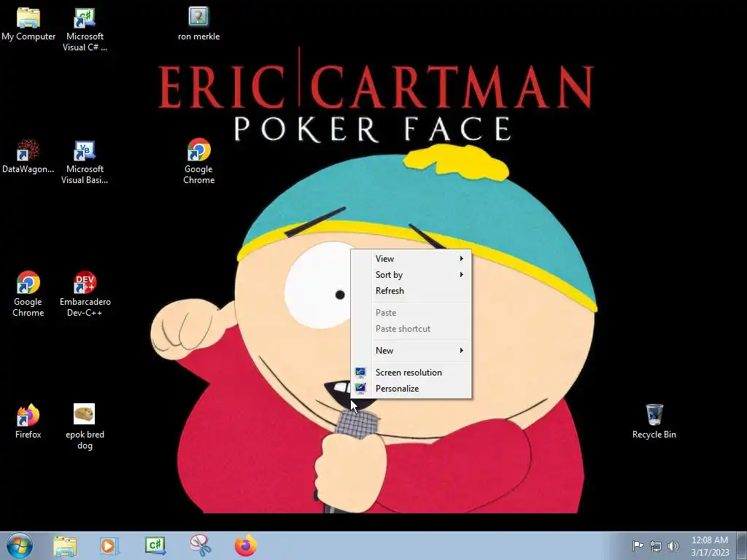747x560 pixels.
Task: Select the Microsoft Visual C# desktop shortcut
Action: 85,29
